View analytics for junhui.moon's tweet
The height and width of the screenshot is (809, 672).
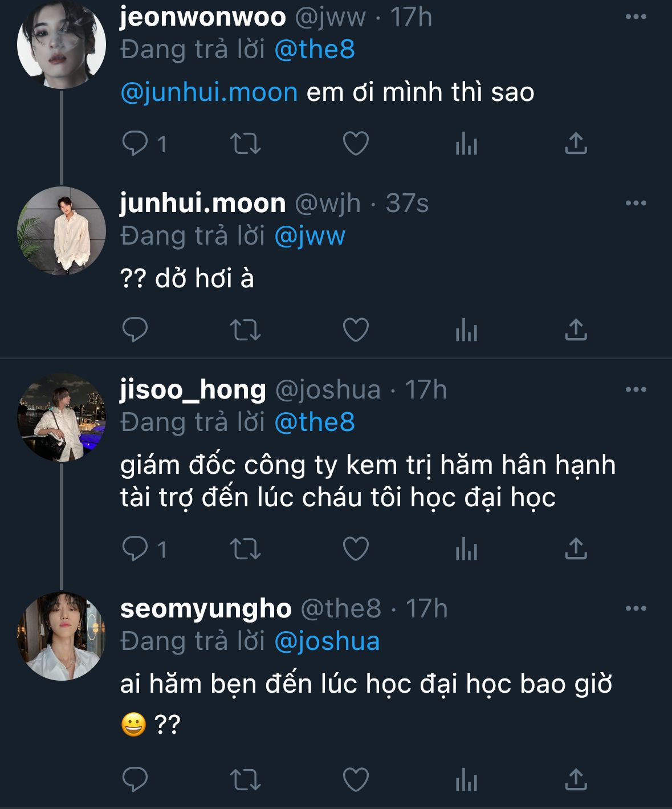pos(466,330)
